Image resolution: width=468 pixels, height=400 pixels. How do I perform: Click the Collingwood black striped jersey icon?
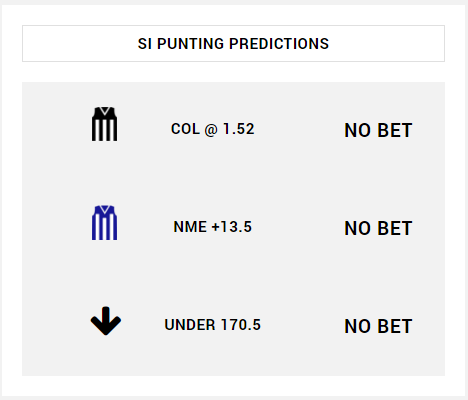104,124
